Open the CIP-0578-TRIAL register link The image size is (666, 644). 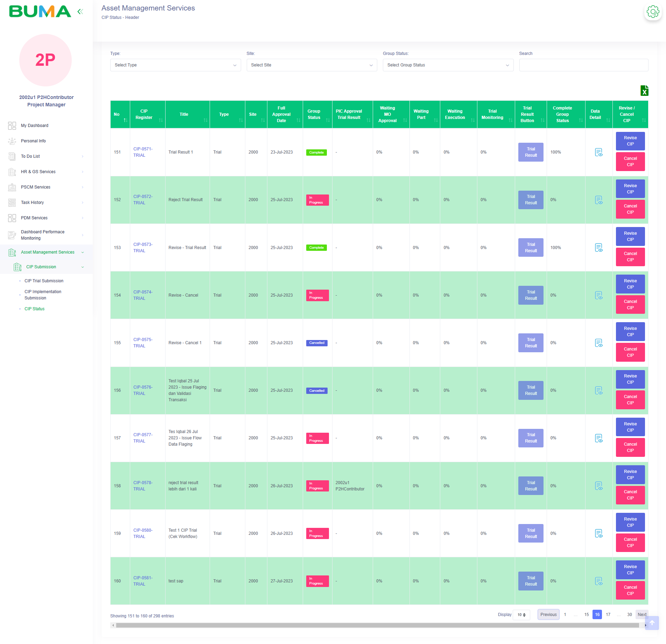point(143,486)
